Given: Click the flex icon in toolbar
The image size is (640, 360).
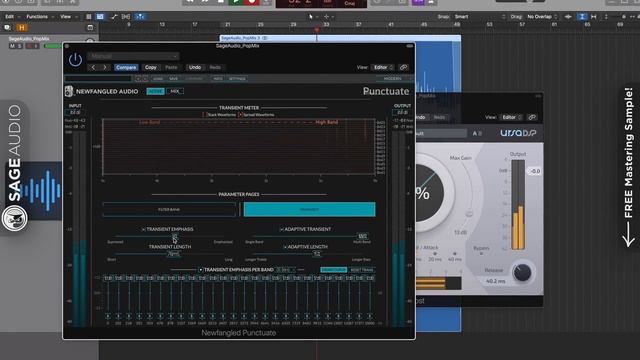Looking at the screenshot, I should pos(126,17).
